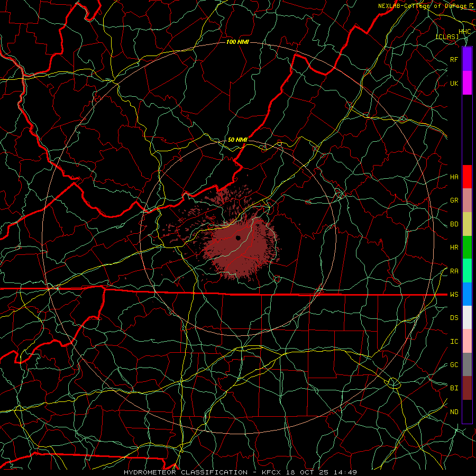Click the WS legend label
The width and height of the screenshot is (476, 476).
pyautogui.click(x=454, y=295)
